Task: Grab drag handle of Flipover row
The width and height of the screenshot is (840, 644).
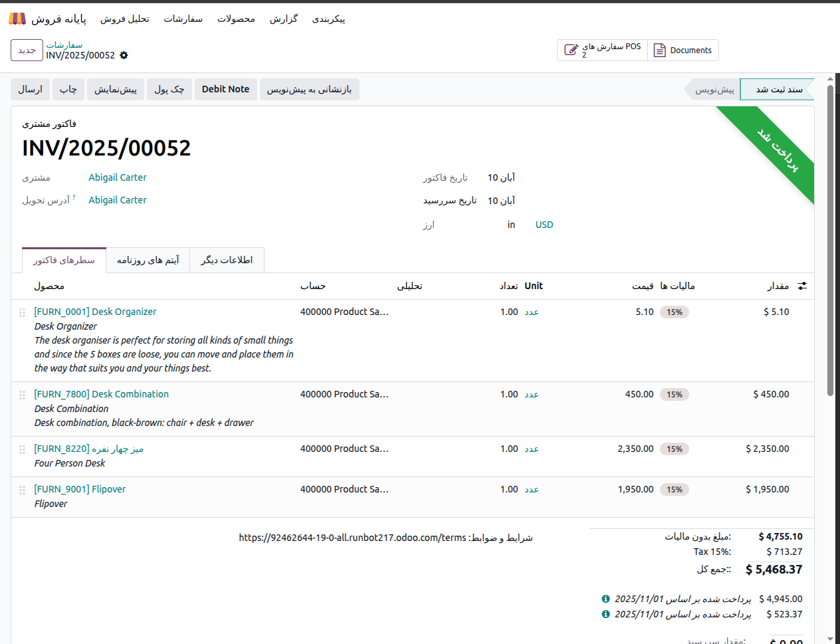Action: pyautogui.click(x=22, y=490)
